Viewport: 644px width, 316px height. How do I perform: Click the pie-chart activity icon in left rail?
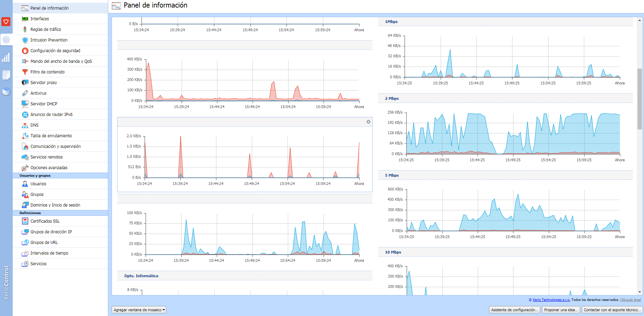[x=6, y=92]
